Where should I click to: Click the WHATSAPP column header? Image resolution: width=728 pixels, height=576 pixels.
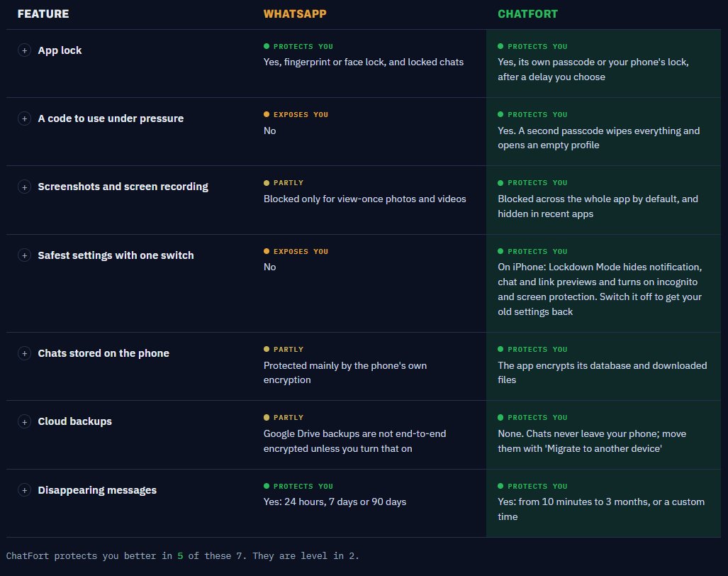click(295, 14)
